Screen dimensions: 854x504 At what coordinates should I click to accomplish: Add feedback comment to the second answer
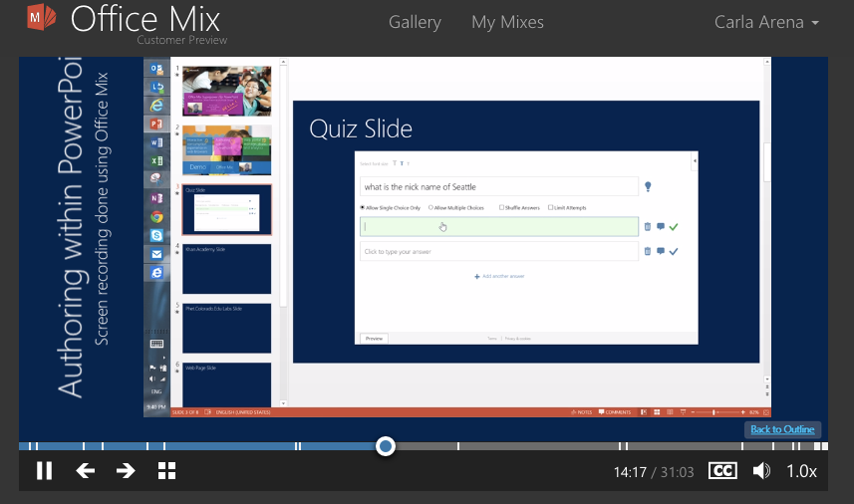tap(660, 251)
